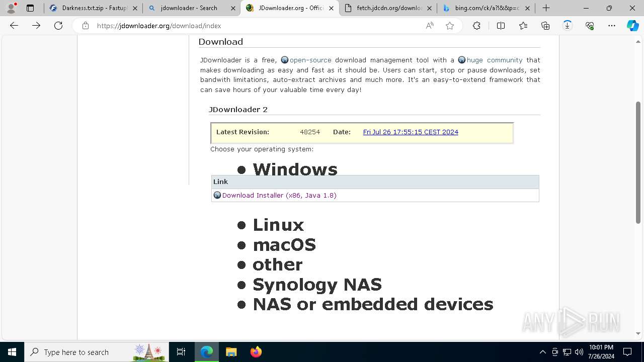Close the jdownloader Search tab

[x=233, y=8]
